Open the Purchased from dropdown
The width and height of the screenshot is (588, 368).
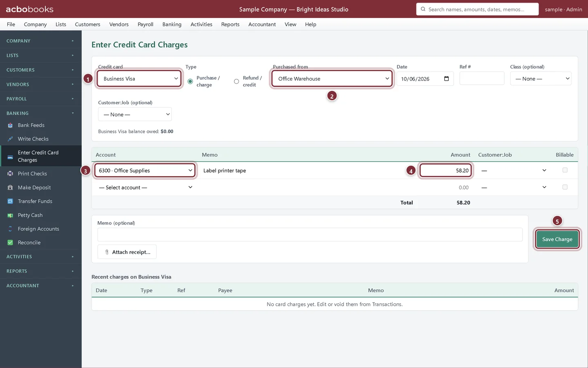pos(332,79)
